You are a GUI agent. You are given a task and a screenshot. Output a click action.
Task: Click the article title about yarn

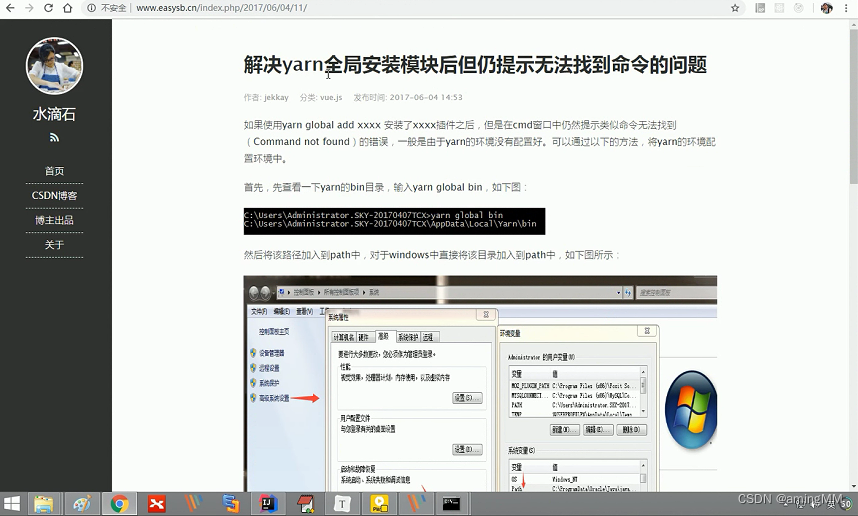tap(475, 65)
